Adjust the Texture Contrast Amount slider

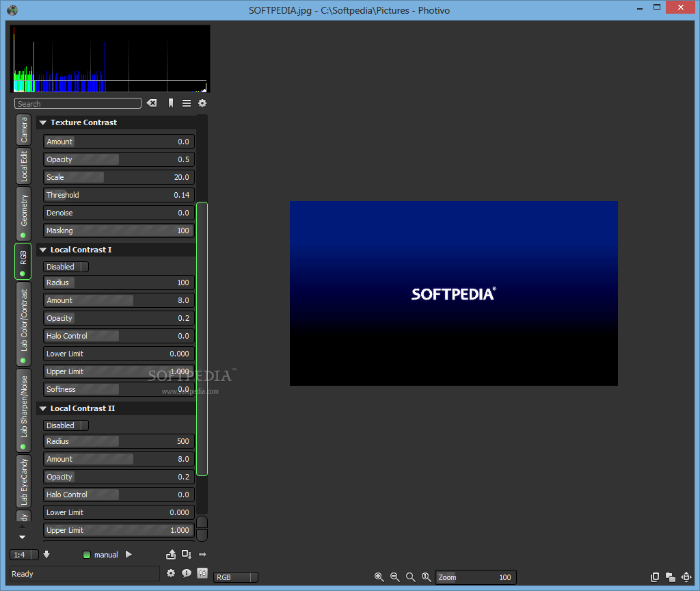[x=119, y=142]
